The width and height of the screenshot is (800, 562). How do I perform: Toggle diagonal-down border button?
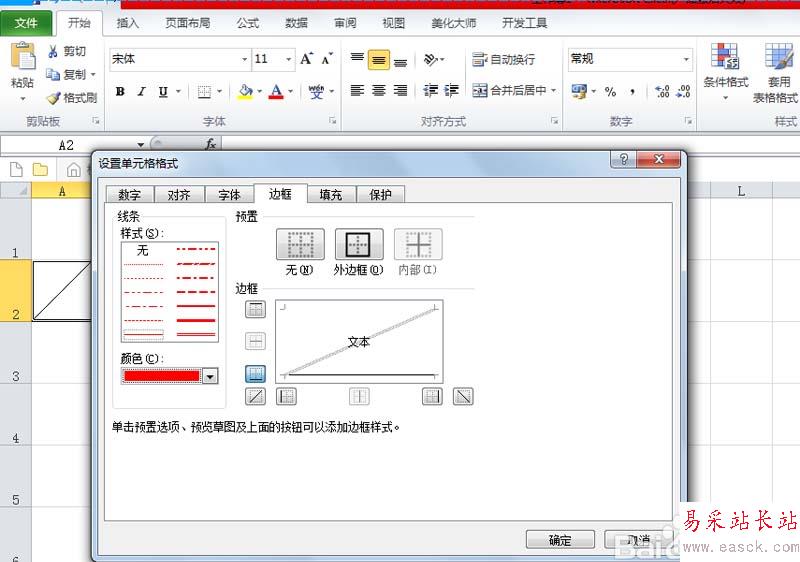tap(463, 396)
